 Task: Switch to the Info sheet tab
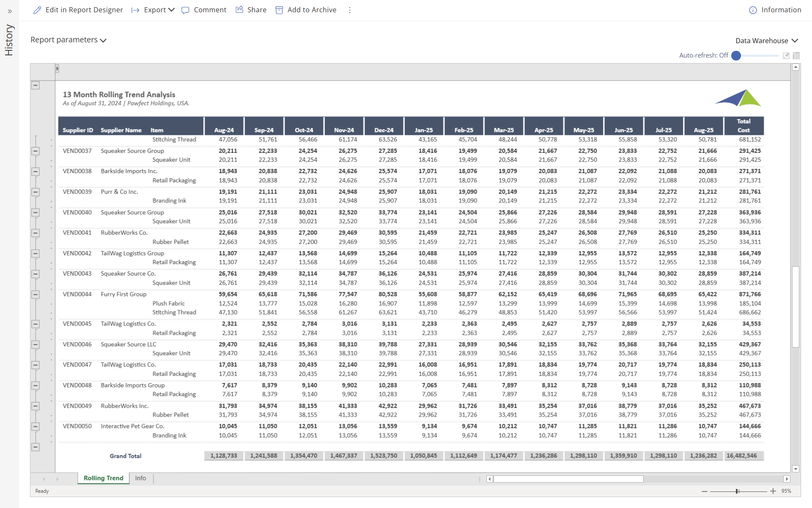click(x=140, y=478)
